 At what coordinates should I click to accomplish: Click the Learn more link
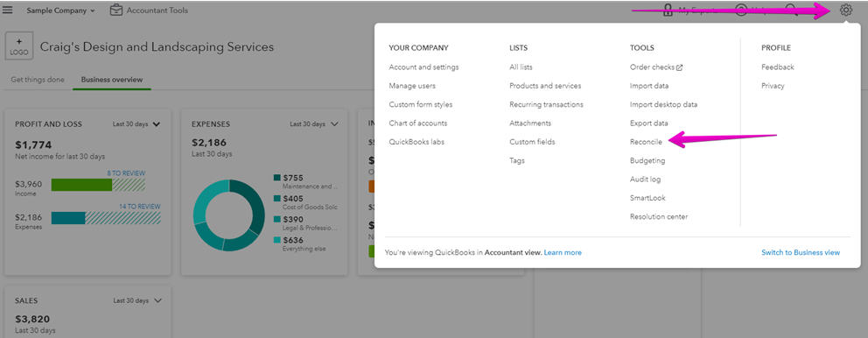click(563, 252)
